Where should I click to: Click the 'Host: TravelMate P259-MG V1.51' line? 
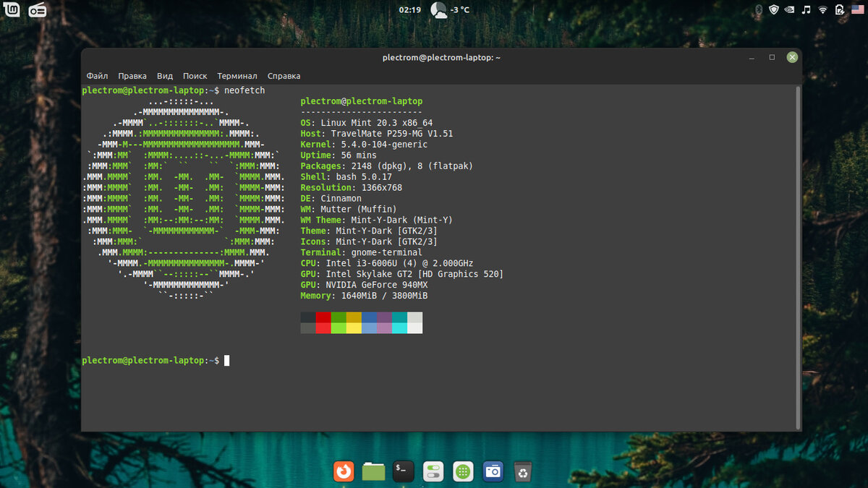377,134
